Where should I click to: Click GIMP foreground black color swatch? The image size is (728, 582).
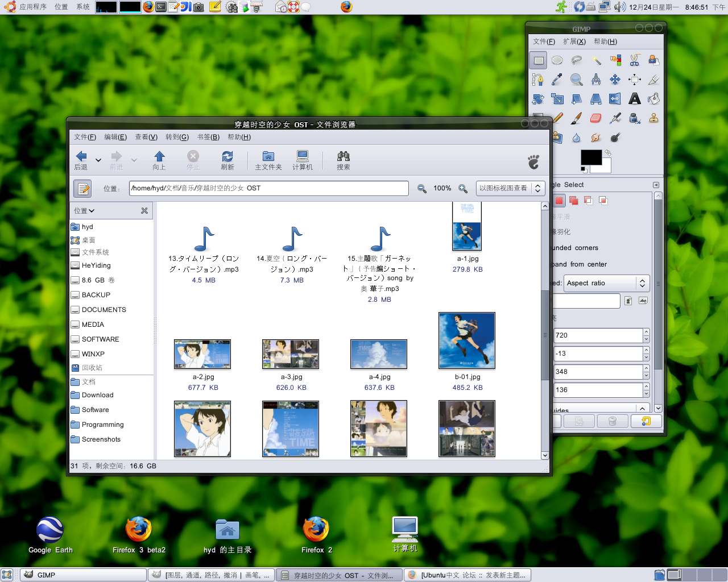pyautogui.click(x=591, y=157)
